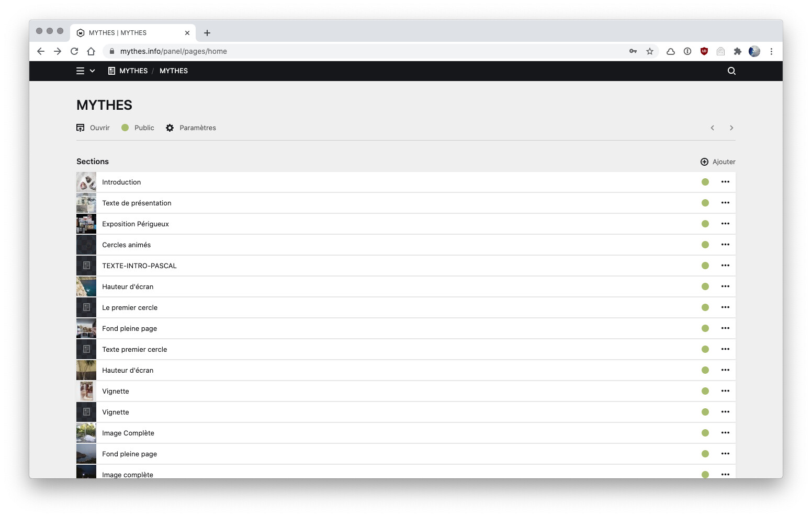The width and height of the screenshot is (812, 517).
Task: Open the panel hamburger menu
Action: coord(80,71)
